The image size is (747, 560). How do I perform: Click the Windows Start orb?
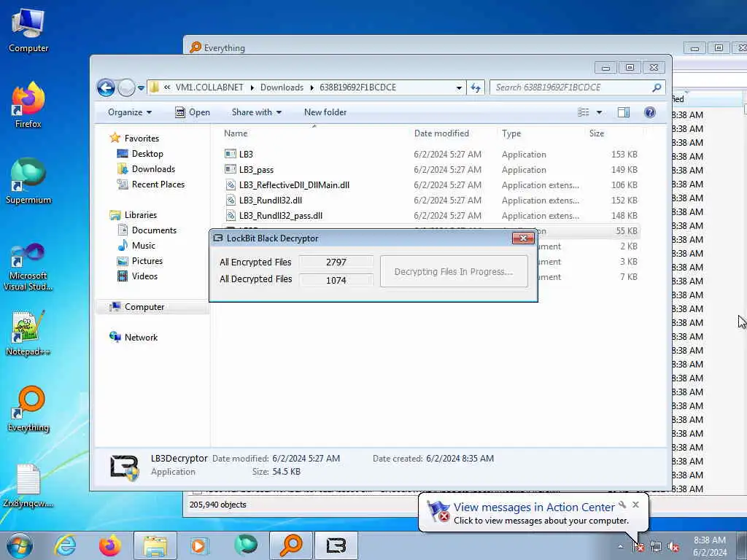[20, 545]
